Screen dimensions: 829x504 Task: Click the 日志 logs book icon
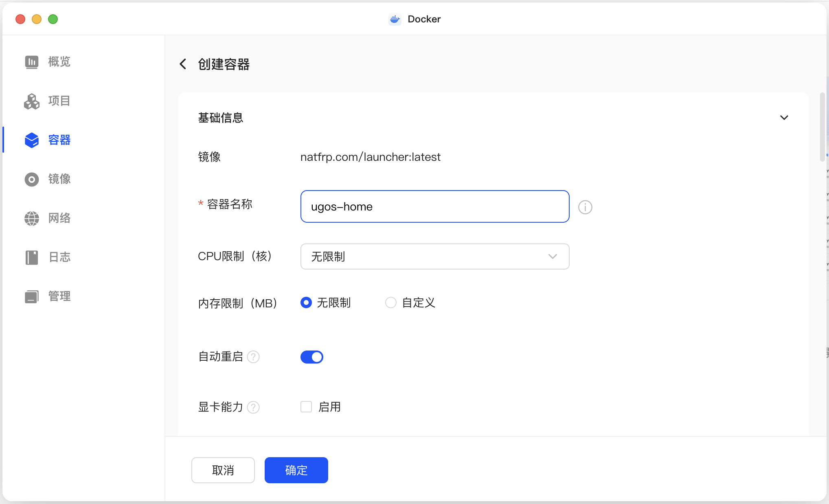tap(32, 257)
